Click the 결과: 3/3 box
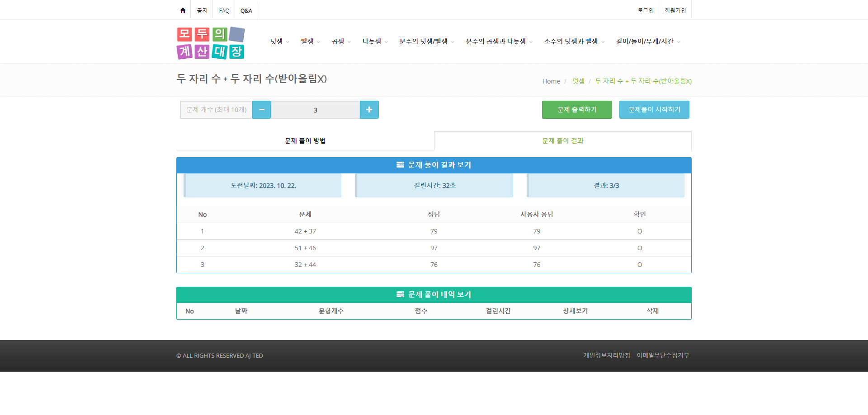The width and height of the screenshot is (868, 415). coord(606,186)
